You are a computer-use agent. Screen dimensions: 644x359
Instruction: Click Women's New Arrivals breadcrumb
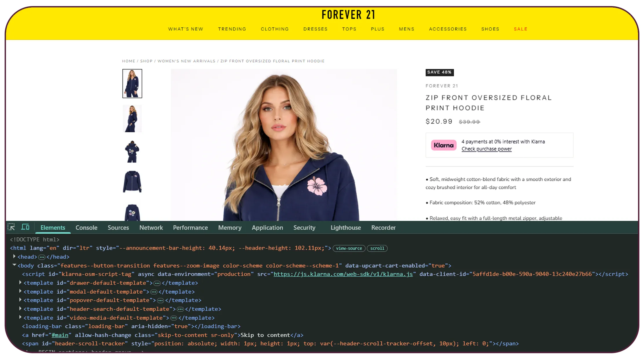coord(187,61)
